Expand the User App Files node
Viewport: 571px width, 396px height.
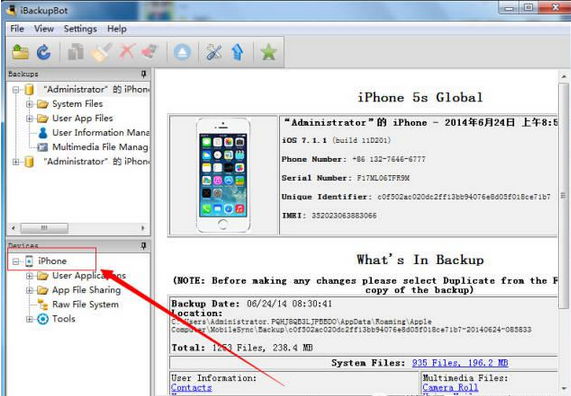pyautogui.click(x=29, y=118)
